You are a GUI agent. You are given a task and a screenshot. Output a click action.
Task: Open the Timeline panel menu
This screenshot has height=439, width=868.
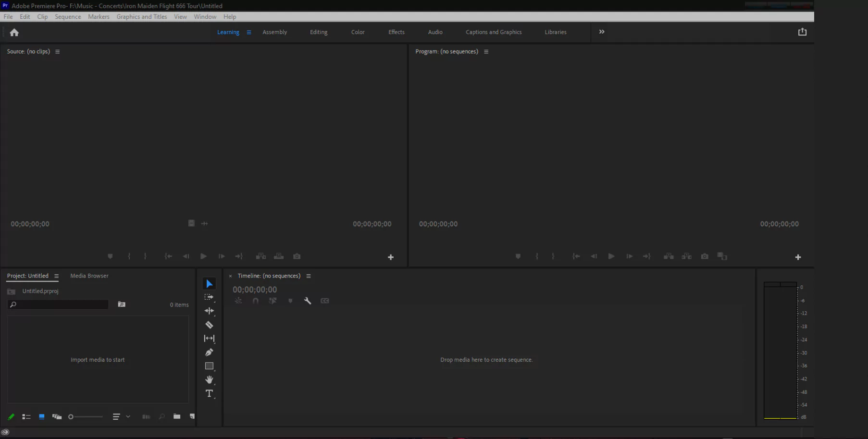pos(309,276)
